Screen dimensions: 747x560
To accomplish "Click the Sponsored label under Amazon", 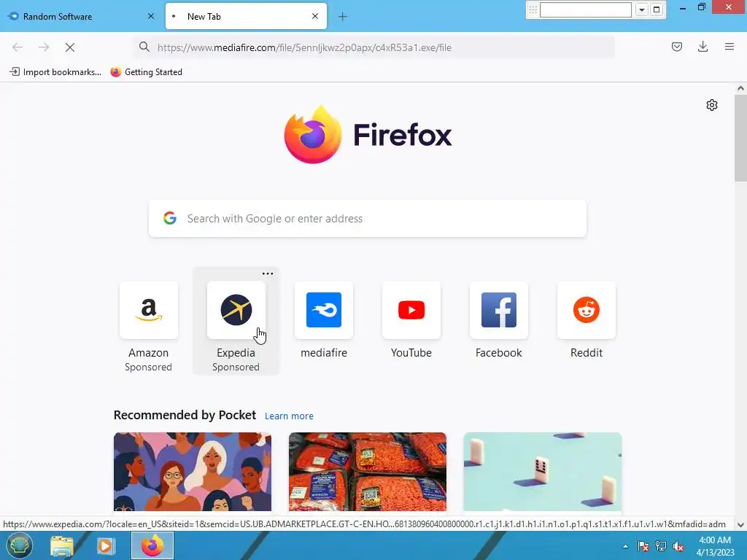I will click(x=148, y=367).
